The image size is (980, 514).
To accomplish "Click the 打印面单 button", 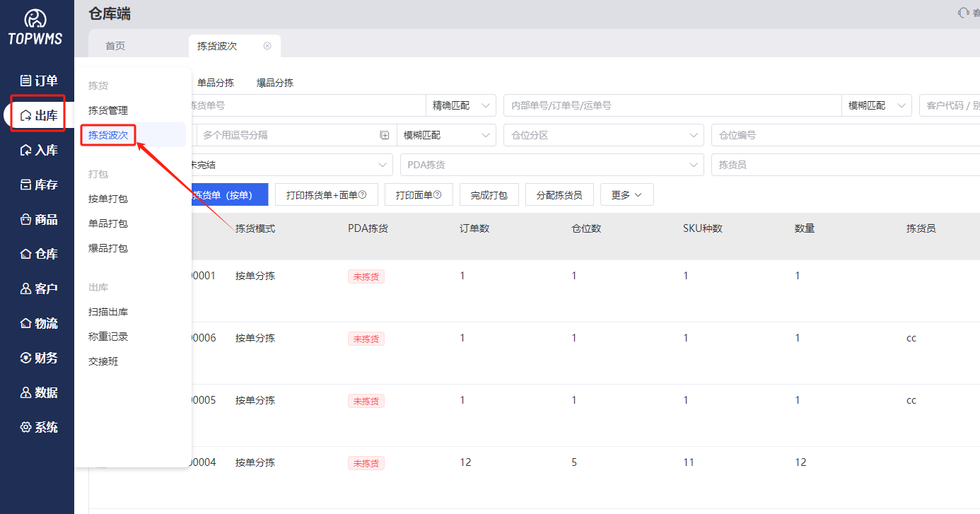I will (419, 195).
